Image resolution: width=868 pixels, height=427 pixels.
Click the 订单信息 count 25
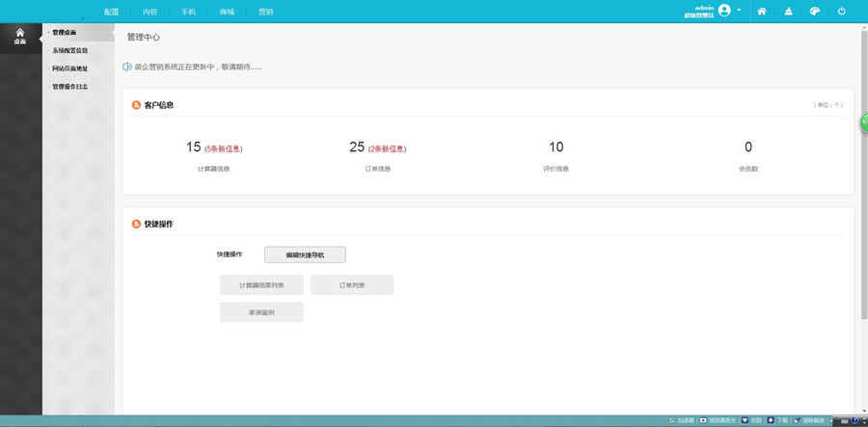coord(357,147)
